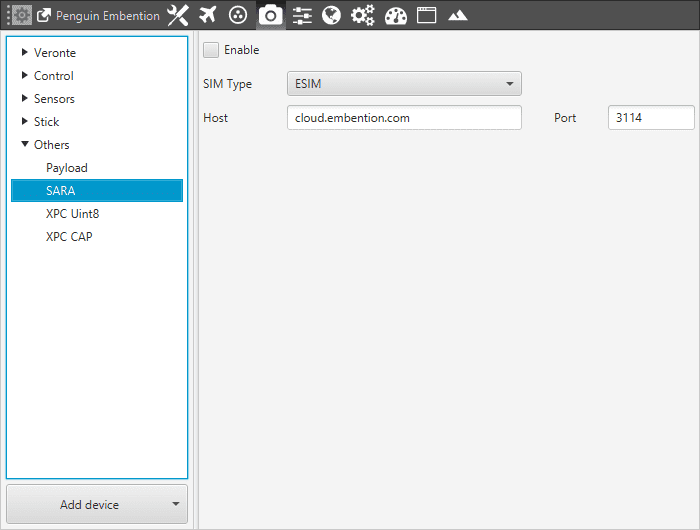Expand the Veronte tree node arrow
The image size is (700, 530).
click(25, 52)
